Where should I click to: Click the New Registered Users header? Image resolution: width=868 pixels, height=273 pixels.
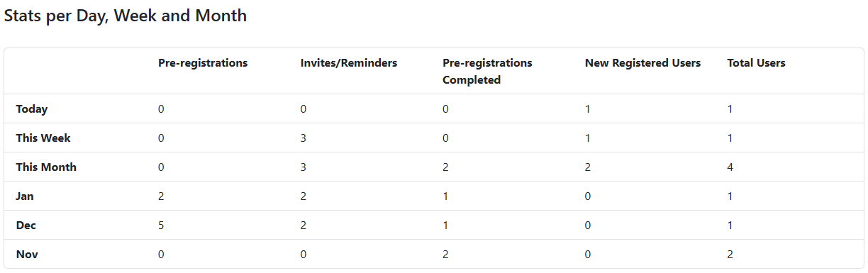[642, 63]
